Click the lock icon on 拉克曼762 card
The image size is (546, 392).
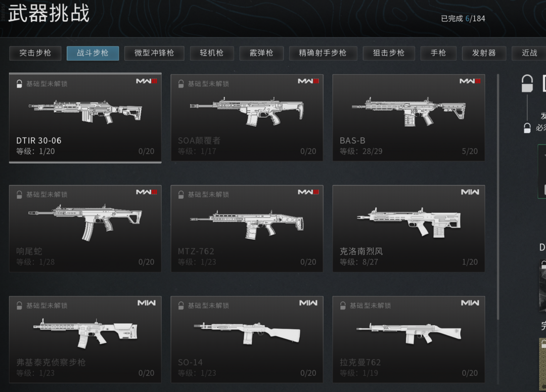(343, 306)
